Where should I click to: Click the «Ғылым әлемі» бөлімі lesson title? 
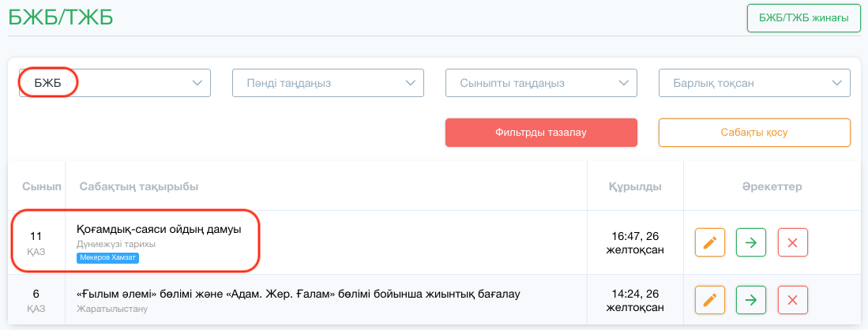pyautogui.click(x=299, y=294)
